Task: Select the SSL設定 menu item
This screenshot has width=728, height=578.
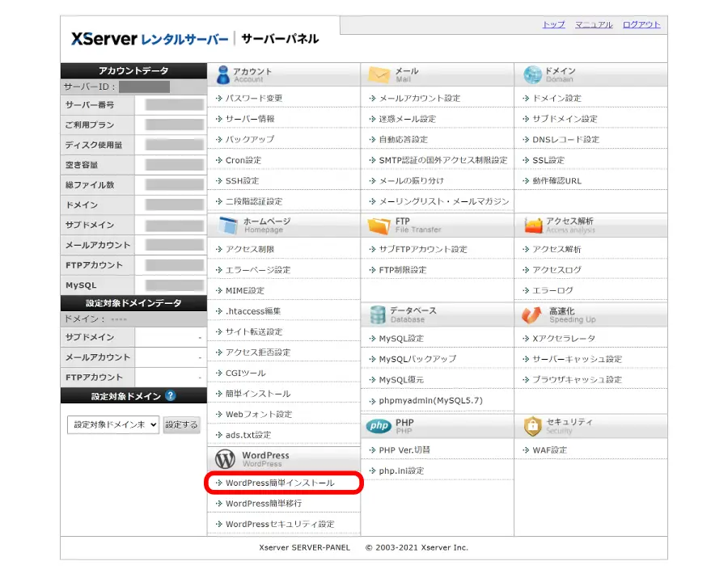Action: tap(548, 160)
